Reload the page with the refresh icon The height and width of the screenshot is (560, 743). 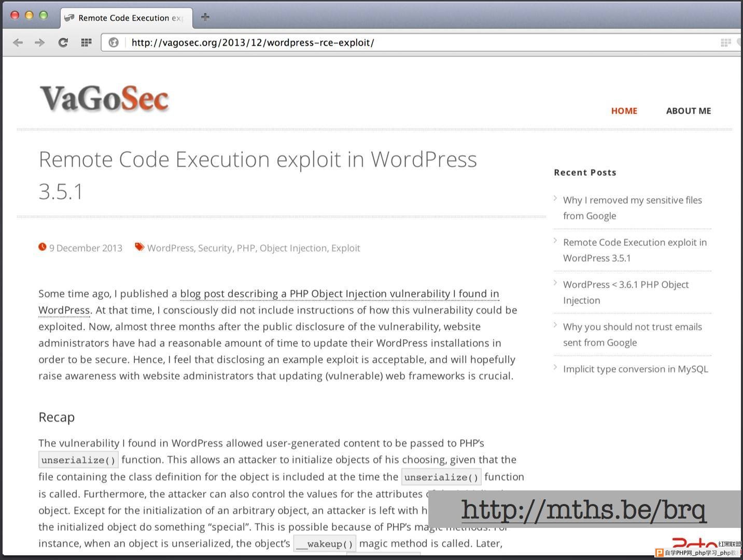click(x=63, y=43)
